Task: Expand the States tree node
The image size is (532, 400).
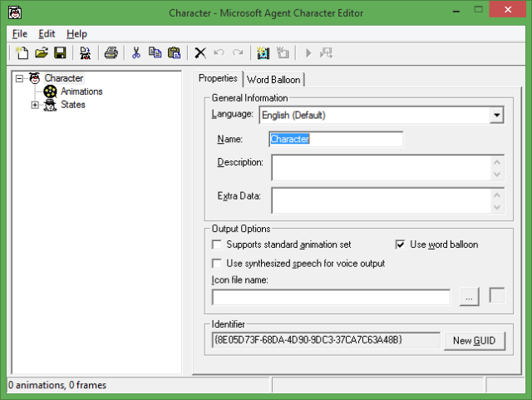Action: click(x=35, y=105)
